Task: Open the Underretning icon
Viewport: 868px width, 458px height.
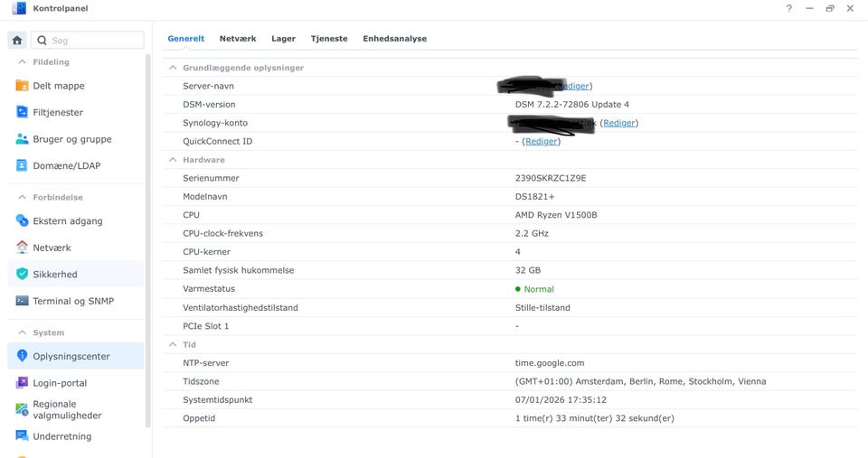Action: 22,436
